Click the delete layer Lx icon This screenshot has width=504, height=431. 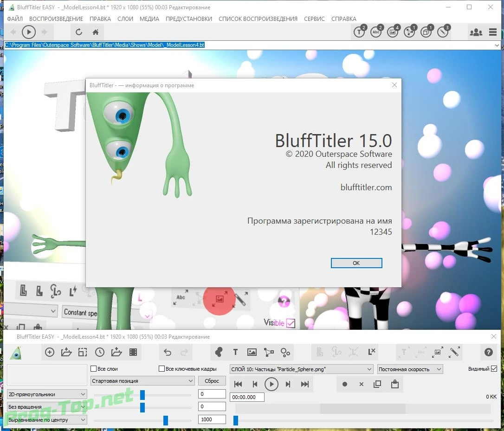click(x=371, y=352)
